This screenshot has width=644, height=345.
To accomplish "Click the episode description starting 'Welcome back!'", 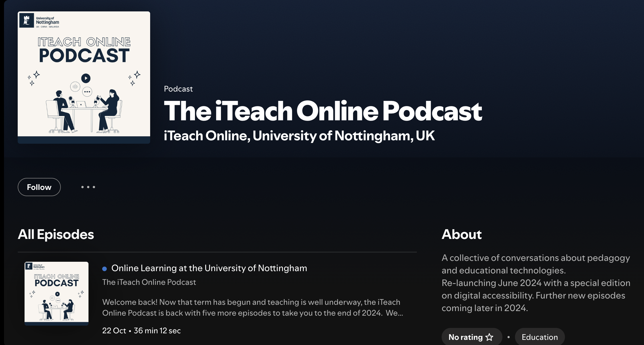I will [253, 307].
